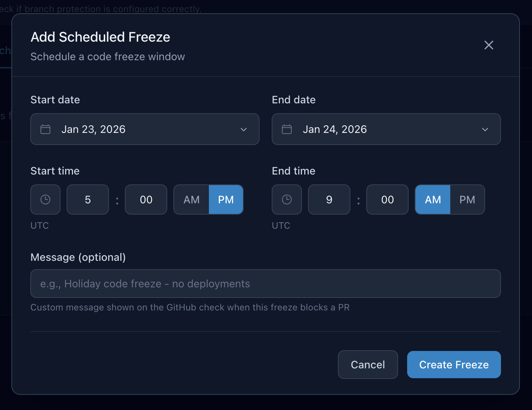Select AM for the end time
This screenshot has height=410, width=532.
432,200
